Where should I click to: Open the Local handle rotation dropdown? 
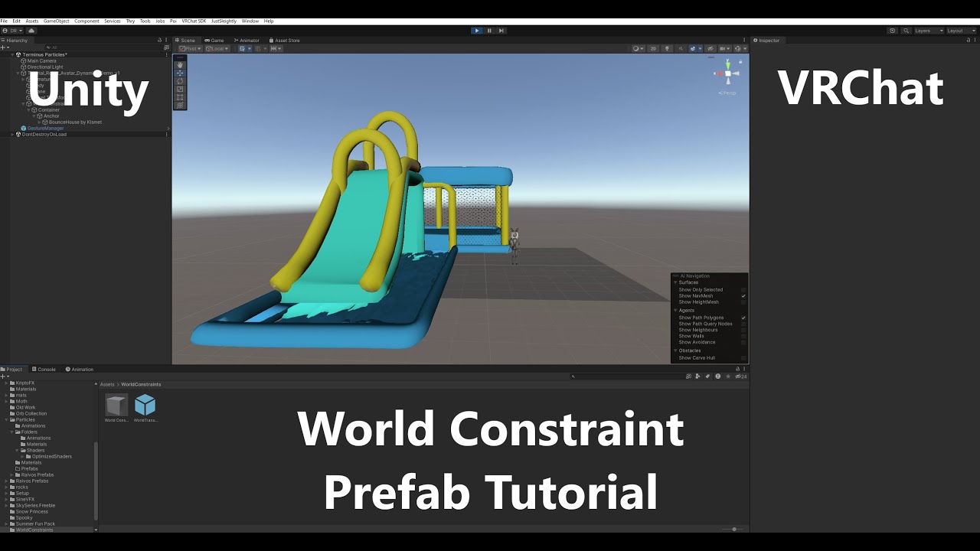click(x=217, y=48)
